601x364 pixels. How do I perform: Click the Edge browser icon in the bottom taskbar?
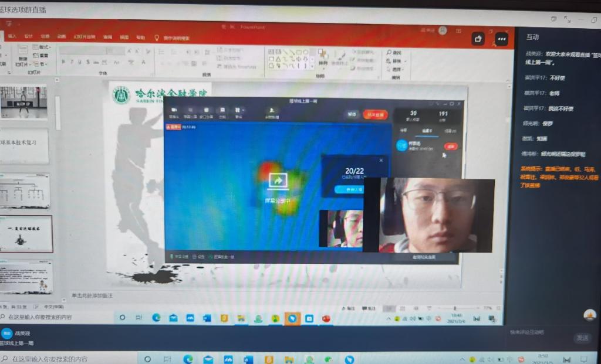coord(188,359)
